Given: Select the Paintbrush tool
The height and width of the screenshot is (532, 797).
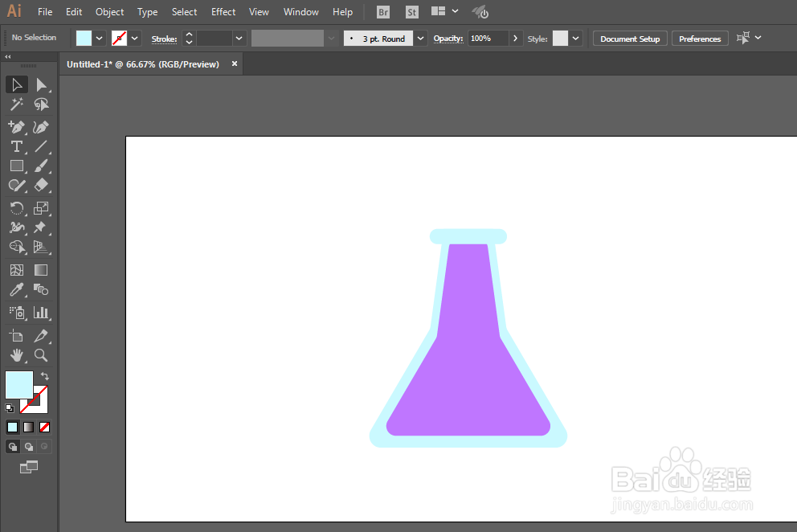Looking at the screenshot, I should [x=41, y=166].
